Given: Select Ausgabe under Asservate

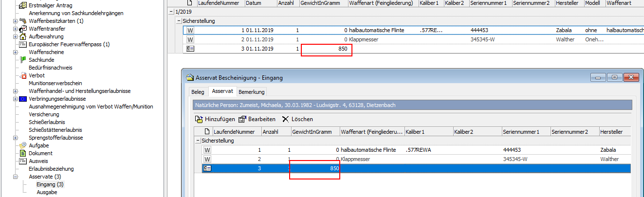Looking at the screenshot, I should (47, 192).
